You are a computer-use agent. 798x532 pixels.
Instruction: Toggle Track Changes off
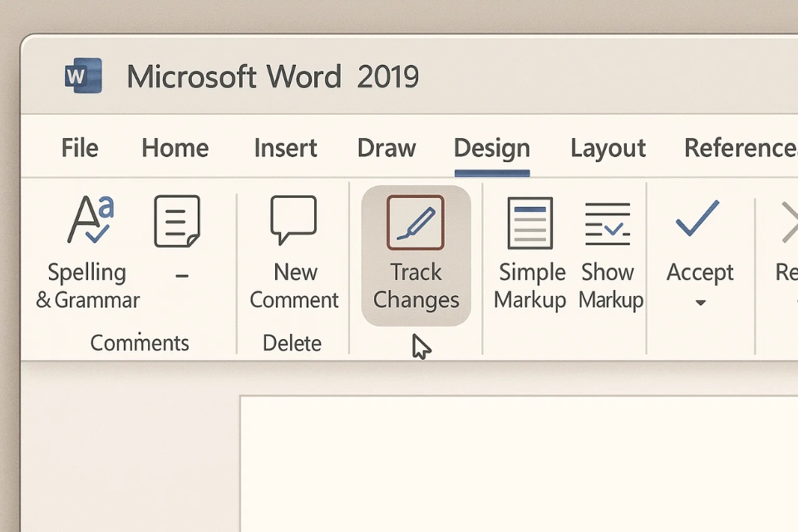click(416, 254)
